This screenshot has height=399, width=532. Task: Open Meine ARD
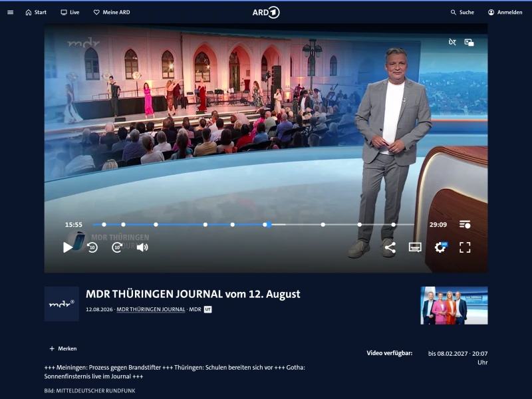(112, 12)
